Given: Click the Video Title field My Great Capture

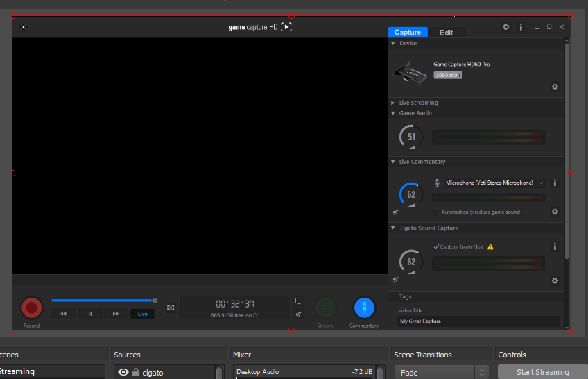Looking at the screenshot, I should [x=478, y=321].
